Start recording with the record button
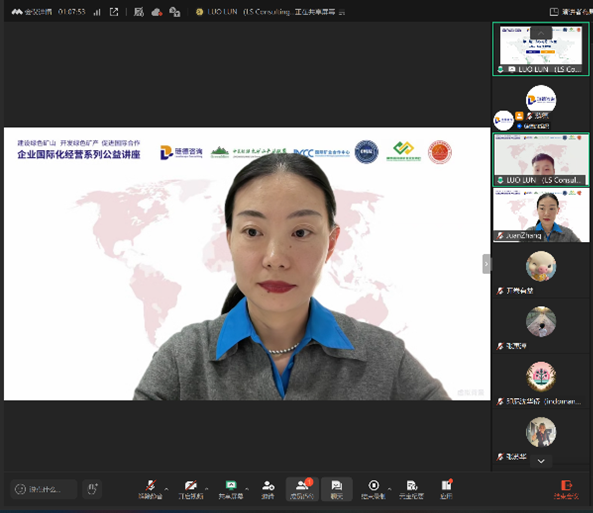 click(x=373, y=489)
